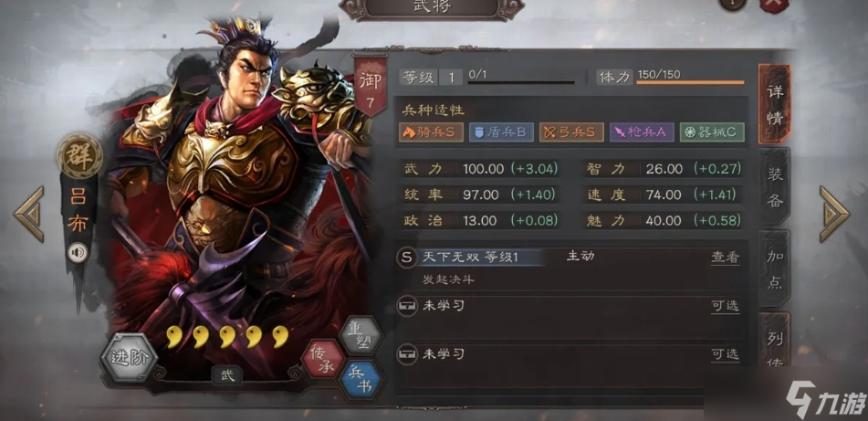Viewport: 868px width, 421px height.
Task: Tap the 御 7 red banner badge
Action: point(371,86)
